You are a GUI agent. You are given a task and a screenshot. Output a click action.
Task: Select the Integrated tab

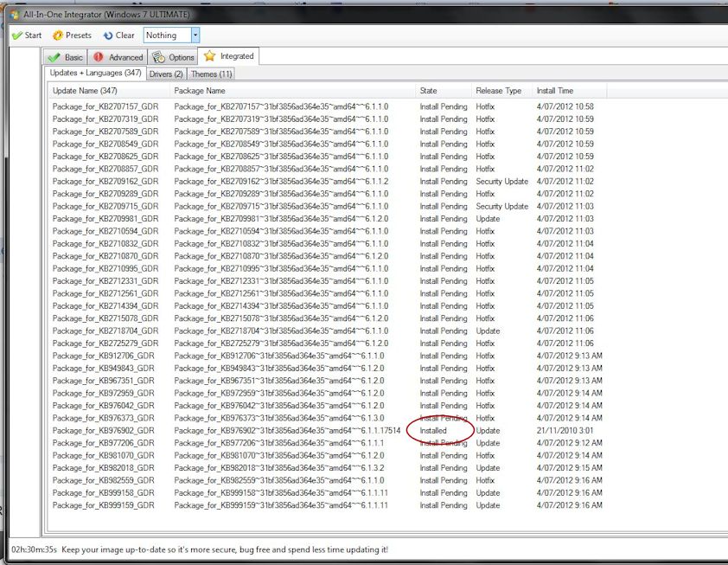(229, 56)
